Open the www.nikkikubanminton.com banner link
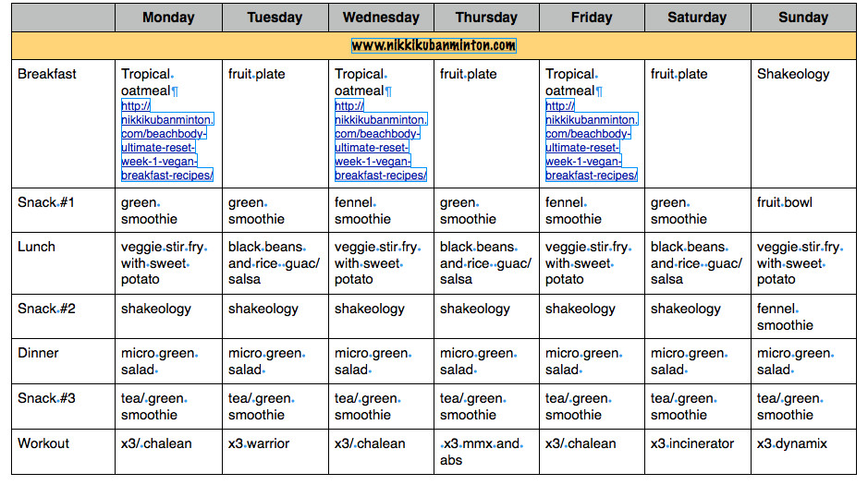Screen dimensions: 868x485 (434, 45)
